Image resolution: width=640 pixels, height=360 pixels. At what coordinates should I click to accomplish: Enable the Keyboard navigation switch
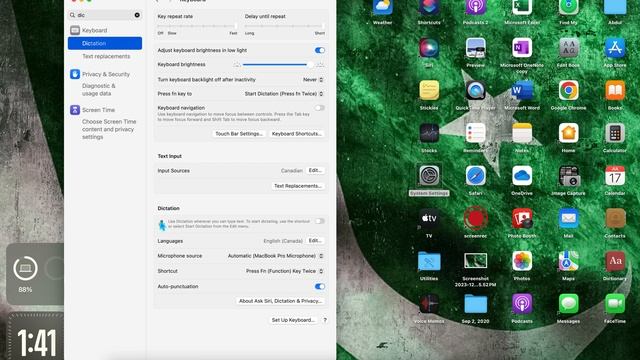tap(320, 108)
